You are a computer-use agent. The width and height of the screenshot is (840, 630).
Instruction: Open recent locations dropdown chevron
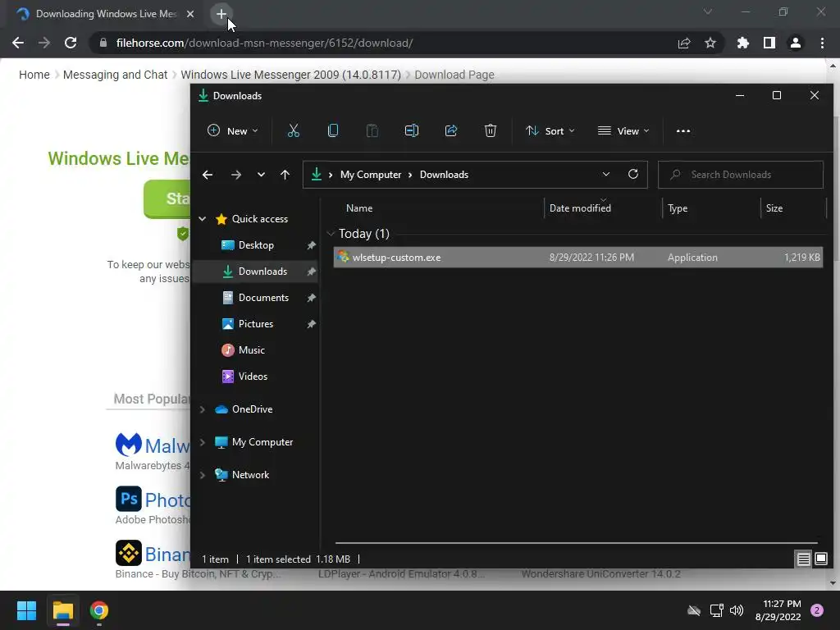(261, 175)
